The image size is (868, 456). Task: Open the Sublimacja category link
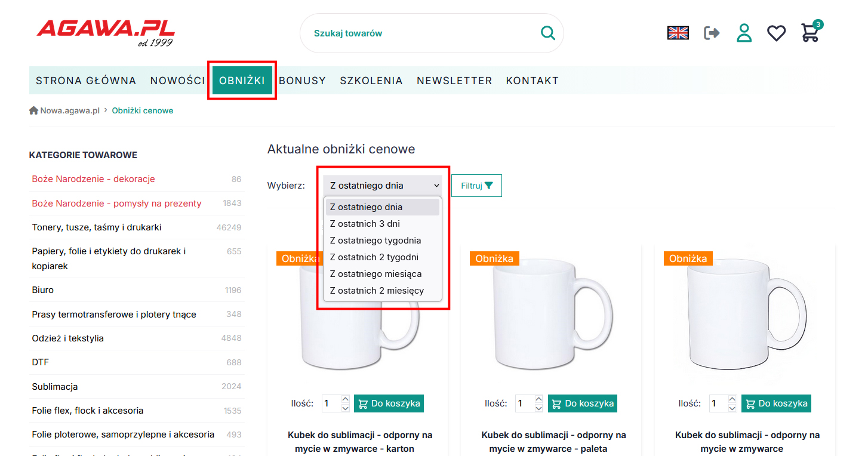[55, 387]
